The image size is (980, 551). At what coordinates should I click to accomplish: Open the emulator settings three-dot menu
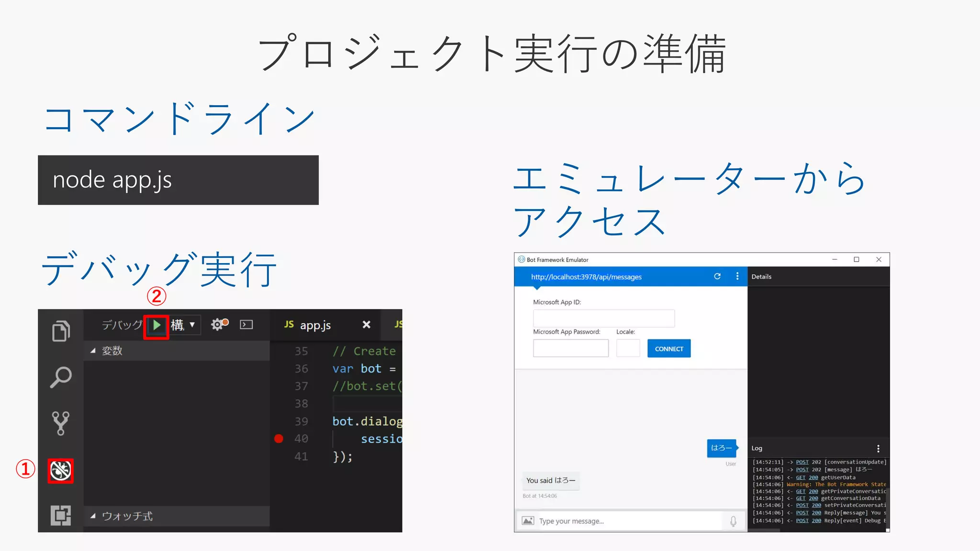(x=737, y=276)
